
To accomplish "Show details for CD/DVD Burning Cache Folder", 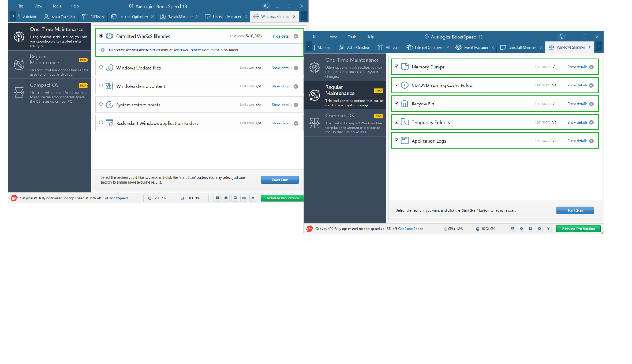I will (580, 85).
